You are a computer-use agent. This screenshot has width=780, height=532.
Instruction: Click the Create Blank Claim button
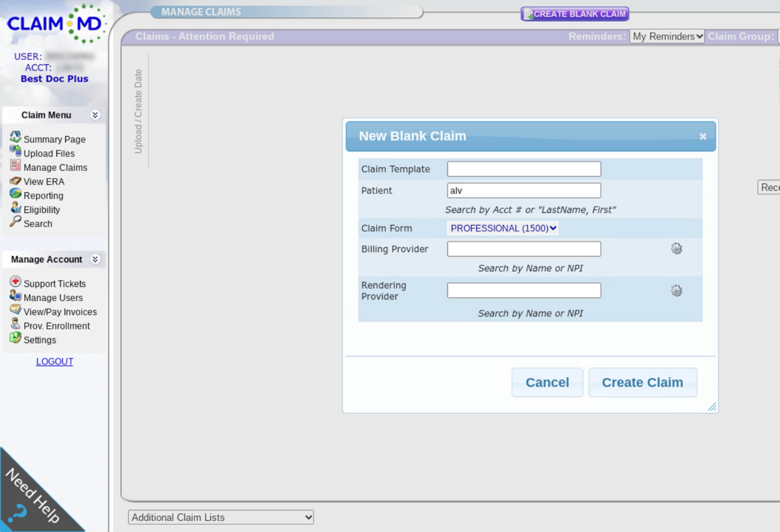575,14
